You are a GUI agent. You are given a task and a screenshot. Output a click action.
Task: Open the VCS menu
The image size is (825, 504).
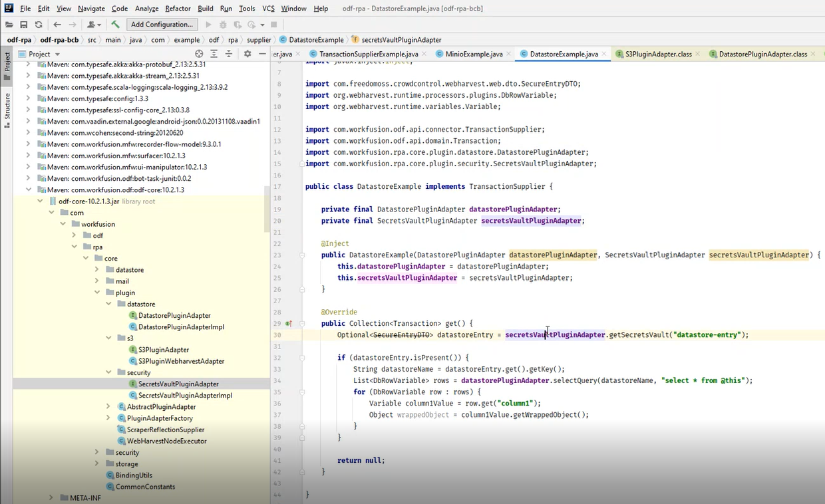pyautogui.click(x=268, y=9)
